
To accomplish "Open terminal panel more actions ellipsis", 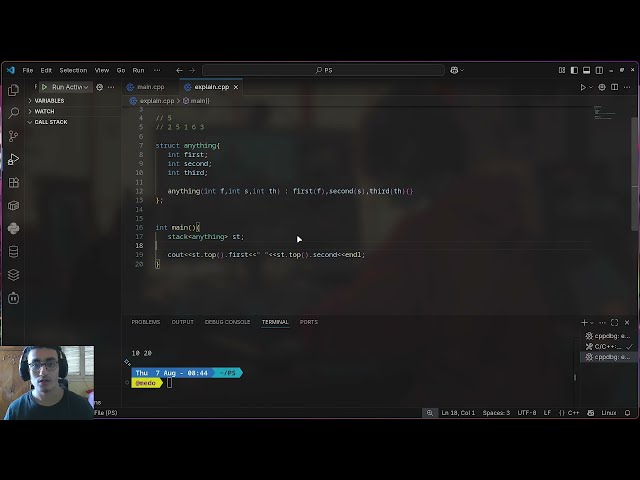I will pyautogui.click(x=602, y=322).
